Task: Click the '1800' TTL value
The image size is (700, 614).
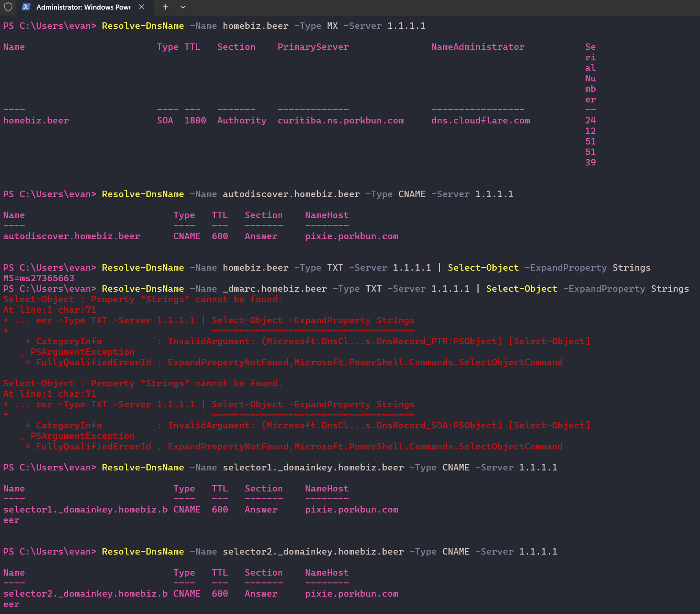Action: coord(195,121)
